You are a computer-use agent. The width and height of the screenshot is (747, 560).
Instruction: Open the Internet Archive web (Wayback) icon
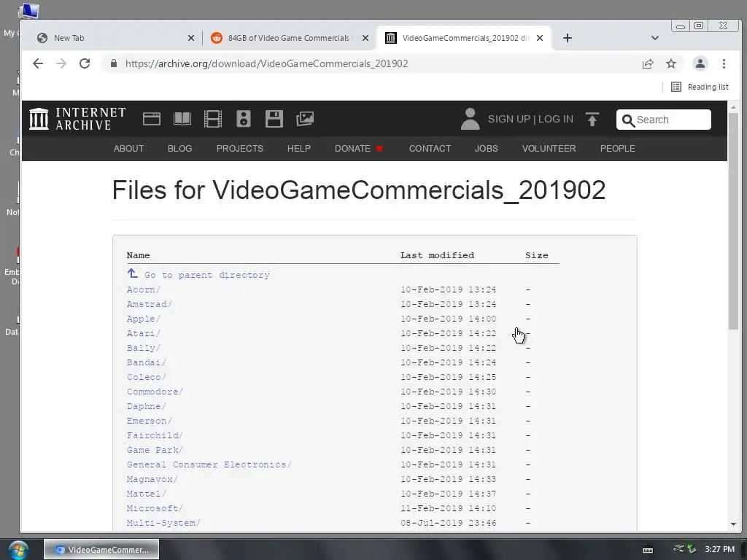pyautogui.click(x=152, y=119)
